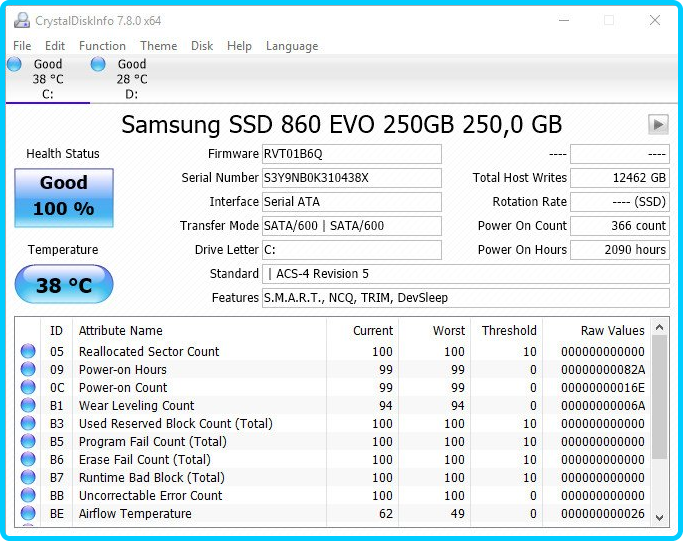This screenshot has height=541, width=683.
Task: Select the Airflow Temperature attribute name
Action: [135, 514]
